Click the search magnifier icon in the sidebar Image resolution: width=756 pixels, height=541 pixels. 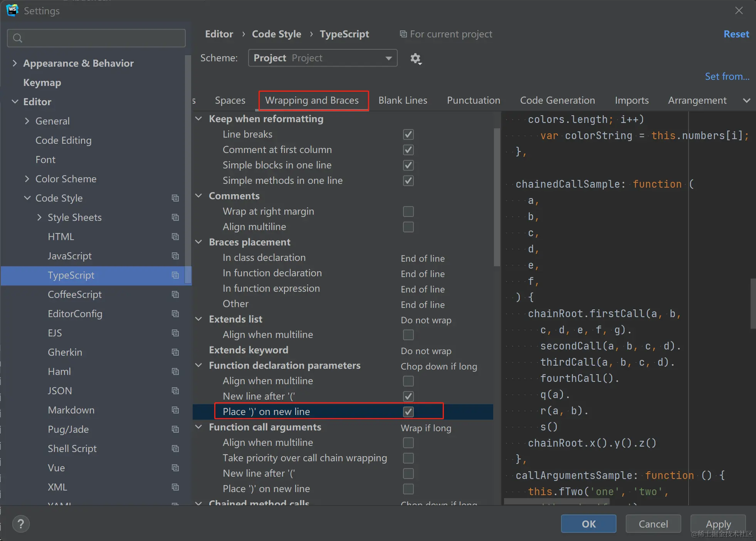point(18,38)
